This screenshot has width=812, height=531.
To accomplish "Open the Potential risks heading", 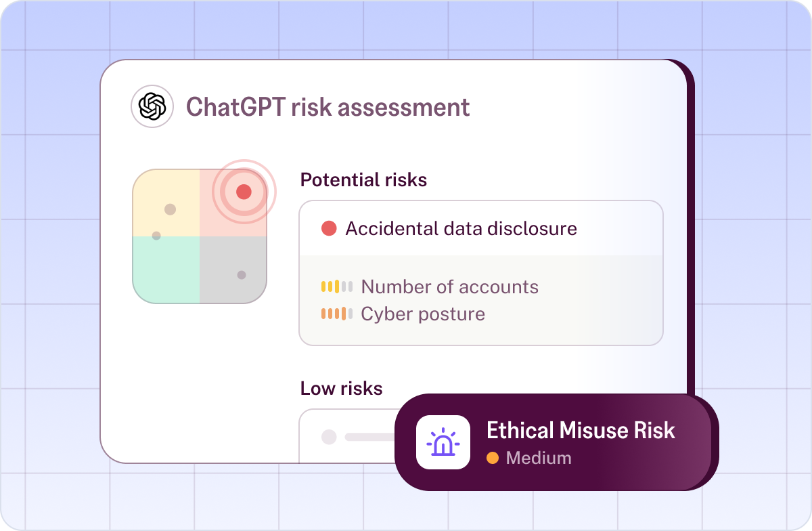I will (363, 180).
